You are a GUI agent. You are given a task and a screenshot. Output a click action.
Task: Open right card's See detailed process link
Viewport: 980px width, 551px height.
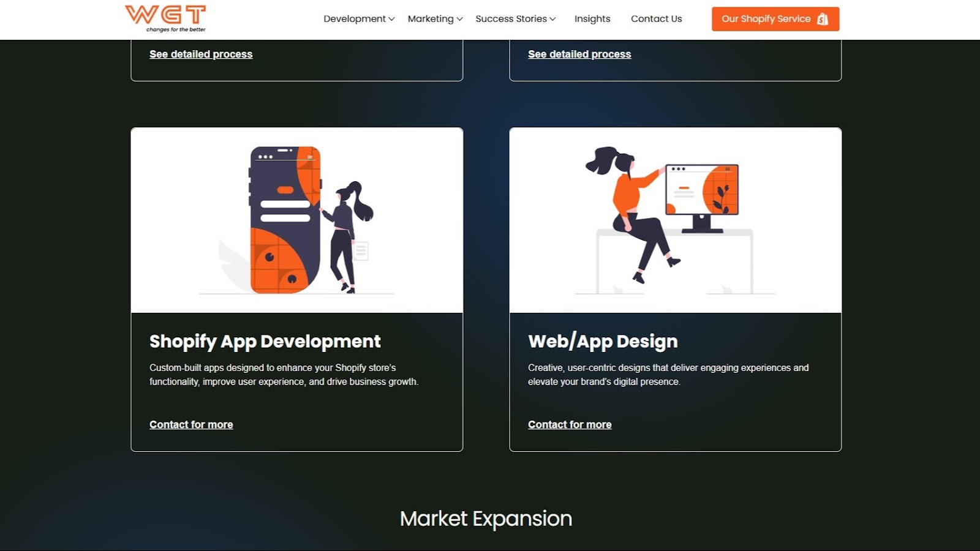[x=579, y=54]
